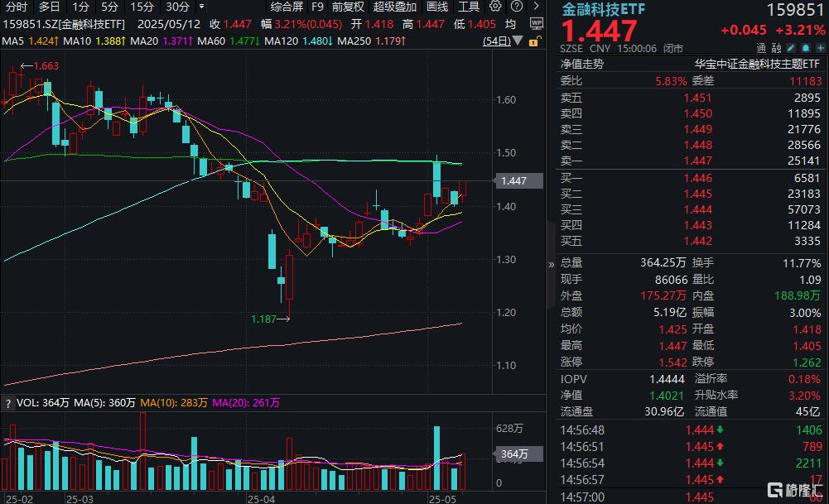This screenshot has height=504, width=829.
Task: Toggle the orange padlock lock icon
Action: point(534,41)
